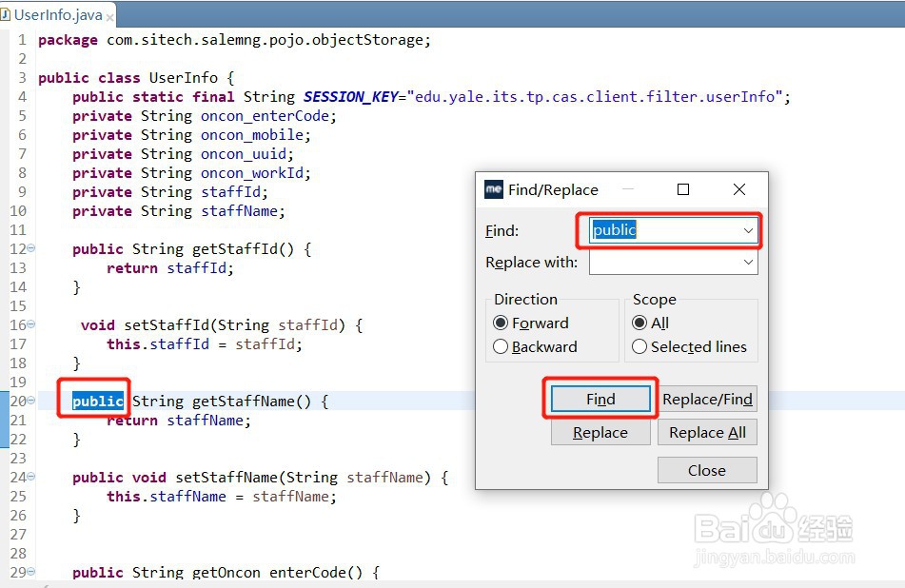Collapse the getStaffId method fold on line 12
Screen dimensions: 905x588
point(31,248)
